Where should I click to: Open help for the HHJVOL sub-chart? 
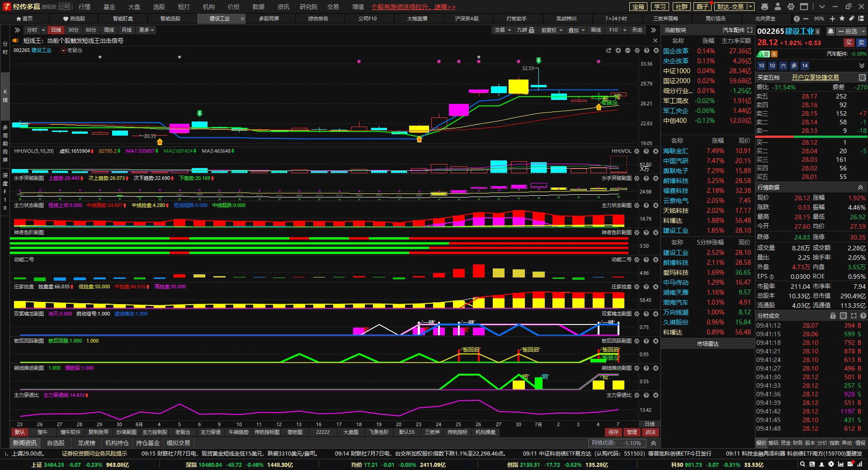pyautogui.click(x=646, y=151)
